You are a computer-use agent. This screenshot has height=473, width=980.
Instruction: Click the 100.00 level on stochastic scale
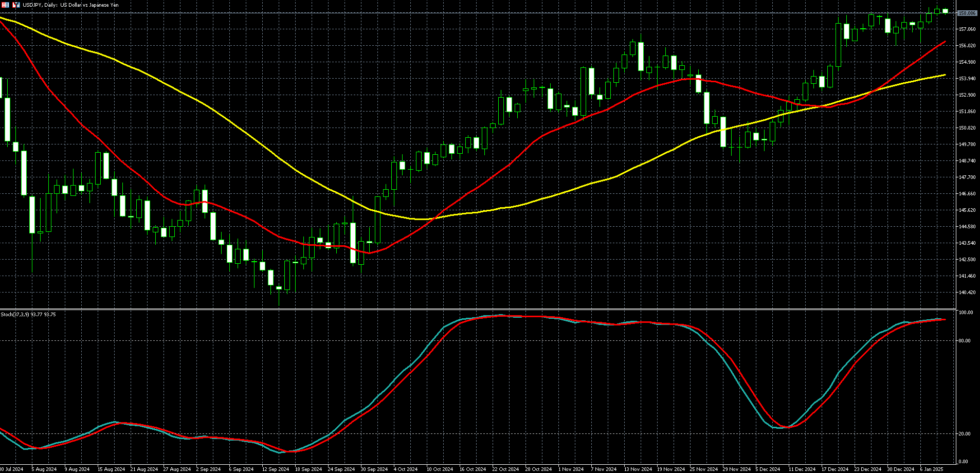[x=966, y=313]
